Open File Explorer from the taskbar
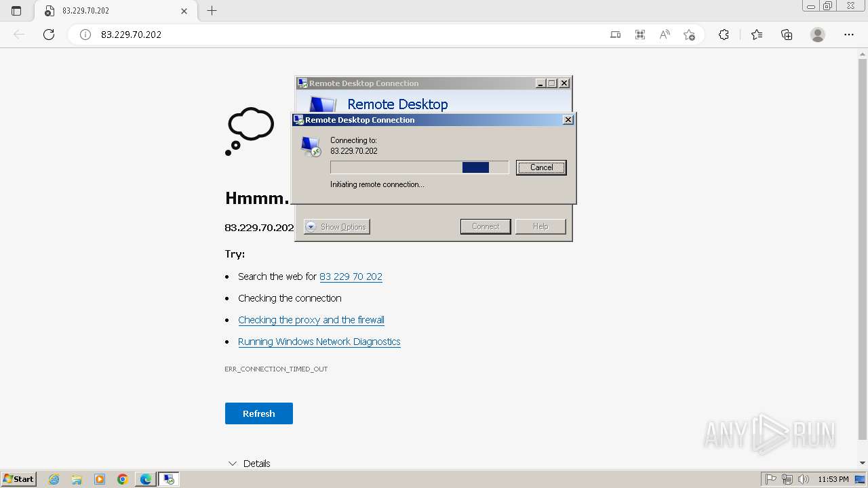 click(x=77, y=479)
